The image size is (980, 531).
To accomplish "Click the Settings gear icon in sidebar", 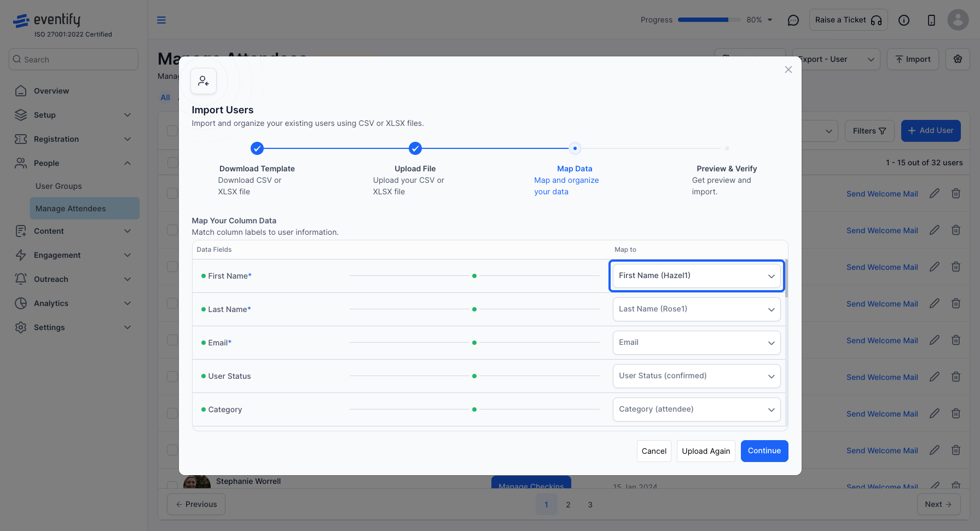I will click(x=21, y=327).
